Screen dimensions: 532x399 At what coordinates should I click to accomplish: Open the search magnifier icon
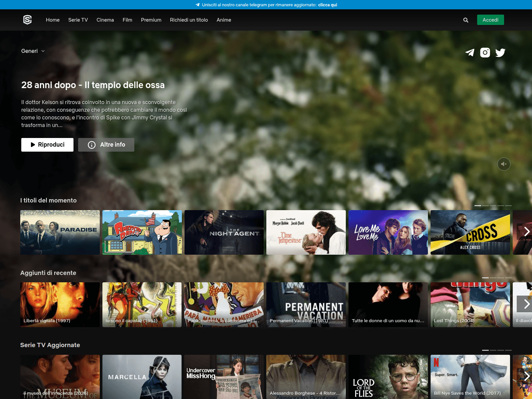tap(465, 20)
